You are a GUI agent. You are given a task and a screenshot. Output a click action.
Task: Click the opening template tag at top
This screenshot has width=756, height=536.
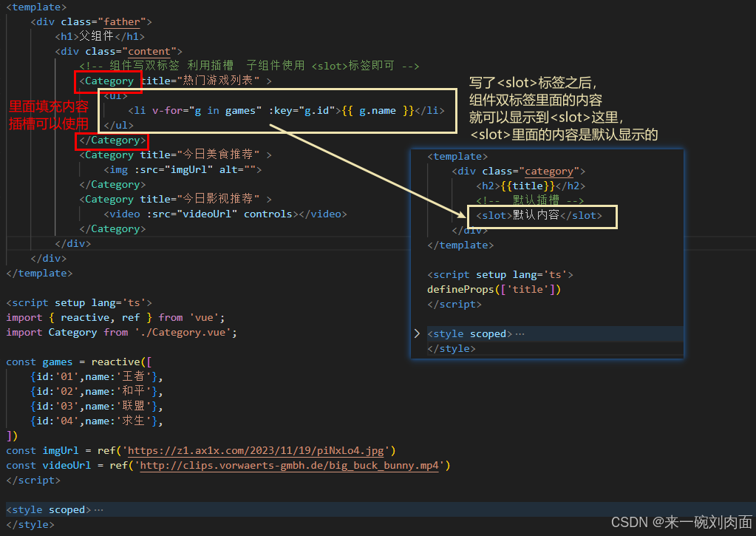[37, 7]
